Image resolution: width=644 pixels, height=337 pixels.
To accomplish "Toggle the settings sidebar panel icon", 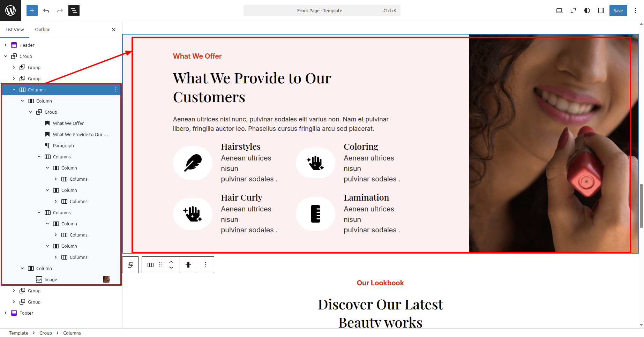I will [x=601, y=10].
